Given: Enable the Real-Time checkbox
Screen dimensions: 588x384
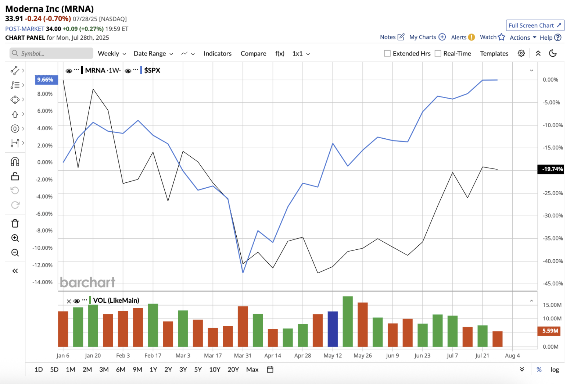Looking at the screenshot, I should click(x=438, y=53).
